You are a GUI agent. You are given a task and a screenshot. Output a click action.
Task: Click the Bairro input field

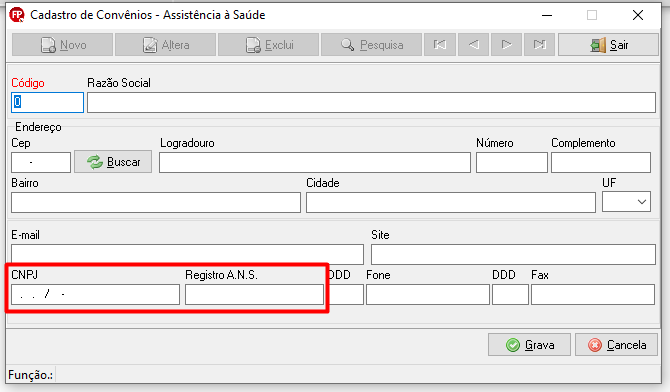(x=156, y=202)
